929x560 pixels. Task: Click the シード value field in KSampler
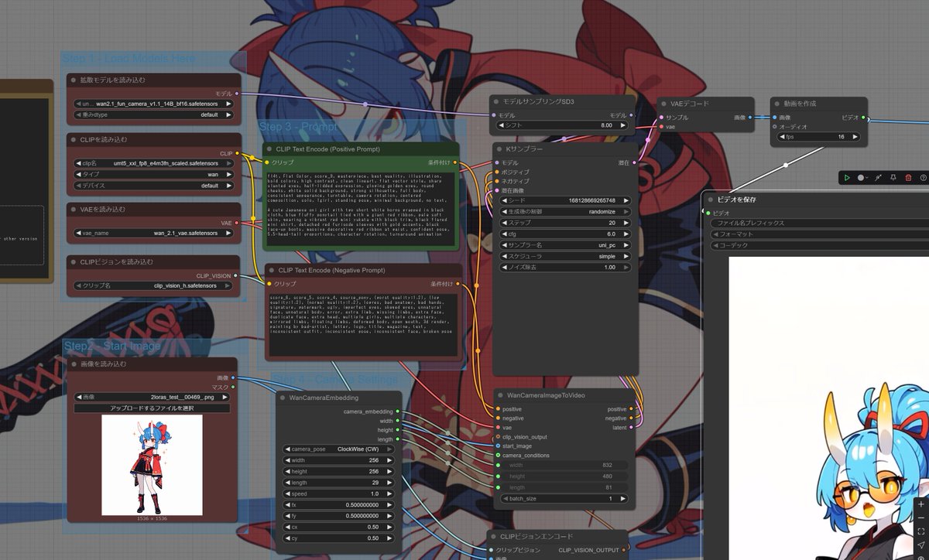click(x=564, y=200)
